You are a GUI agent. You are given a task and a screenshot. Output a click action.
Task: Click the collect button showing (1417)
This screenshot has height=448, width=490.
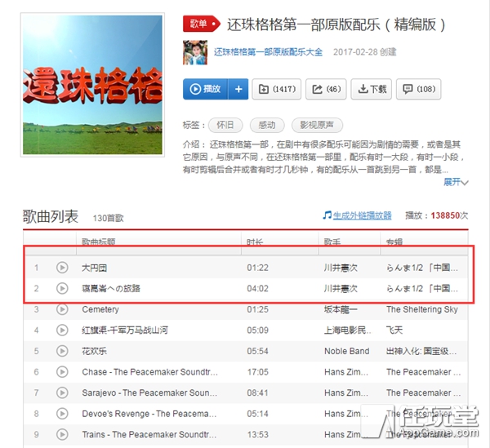point(277,89)
